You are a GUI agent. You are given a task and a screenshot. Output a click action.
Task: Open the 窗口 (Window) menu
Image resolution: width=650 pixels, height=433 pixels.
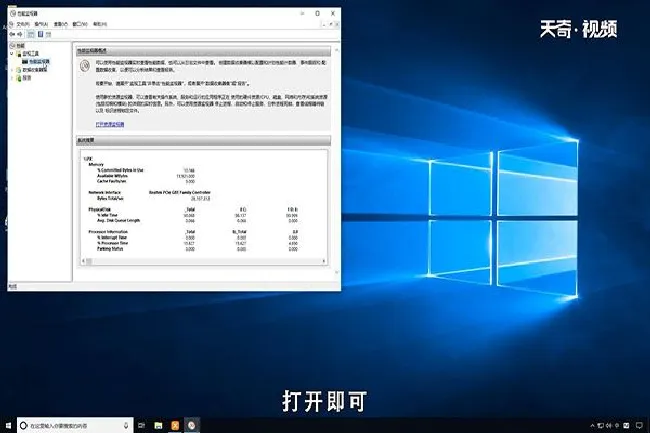coord(80,24)
